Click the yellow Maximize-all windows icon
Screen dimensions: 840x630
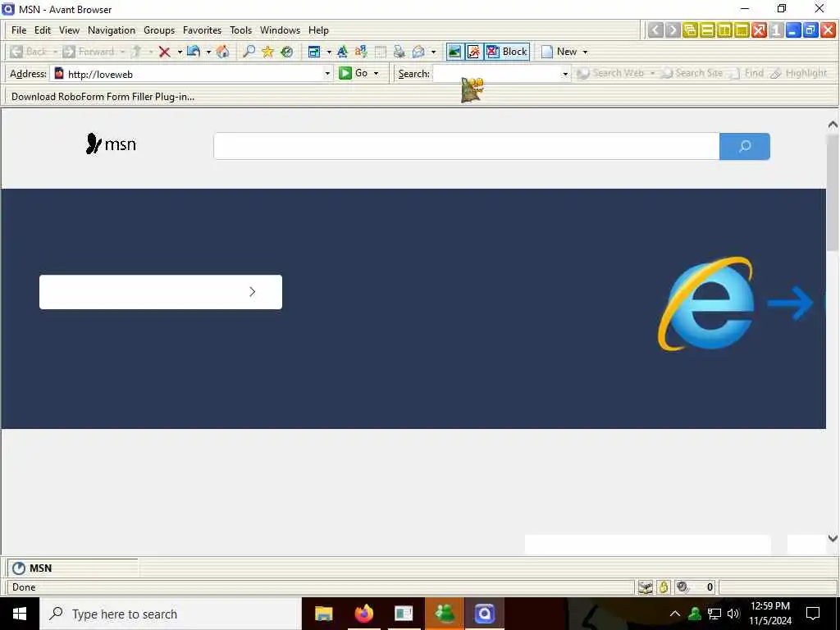click(x=742, y=30)
